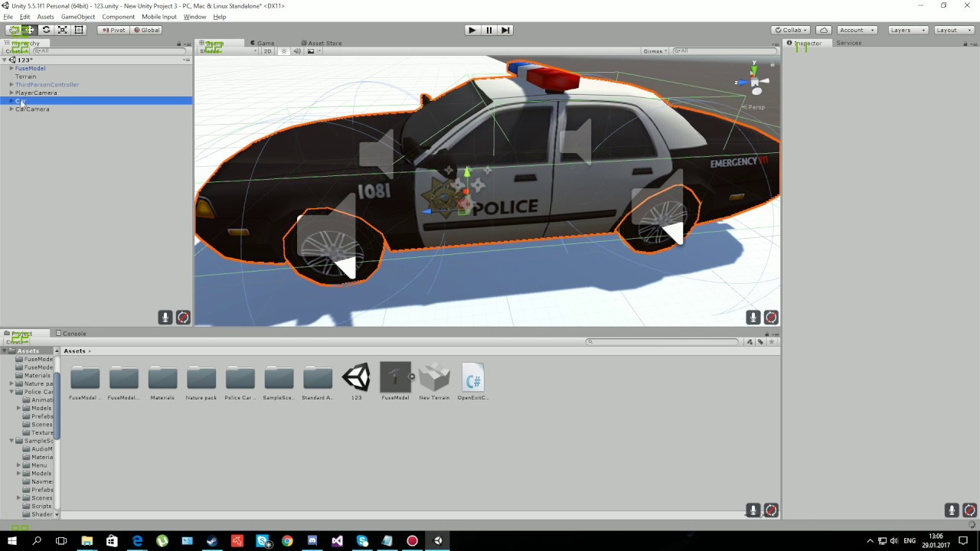
Task: Open Steam from the taskbar
Action: click(212, 541)
